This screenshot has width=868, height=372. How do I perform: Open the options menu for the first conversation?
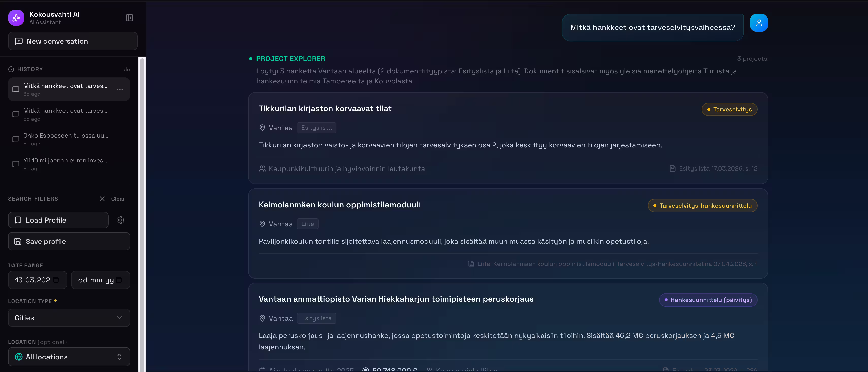pos(120,89)
